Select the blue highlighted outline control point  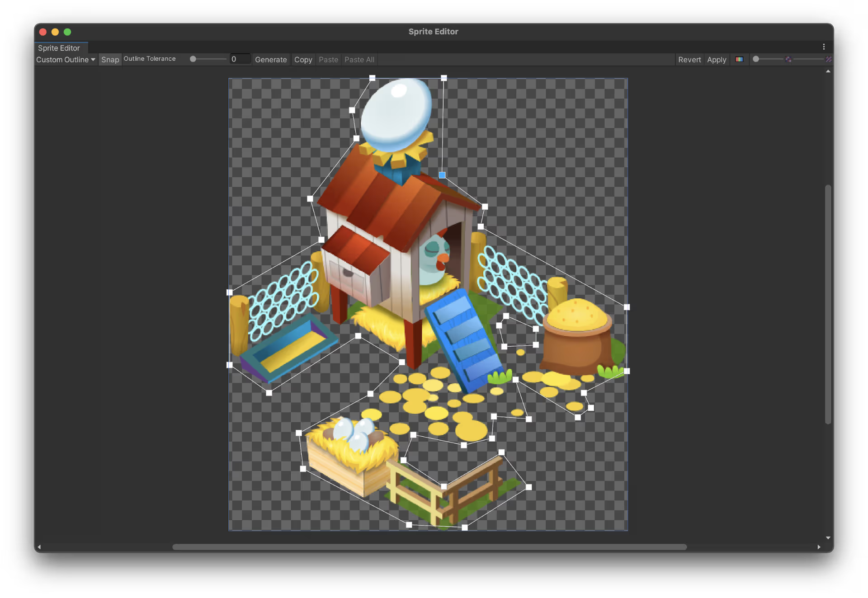442,175
